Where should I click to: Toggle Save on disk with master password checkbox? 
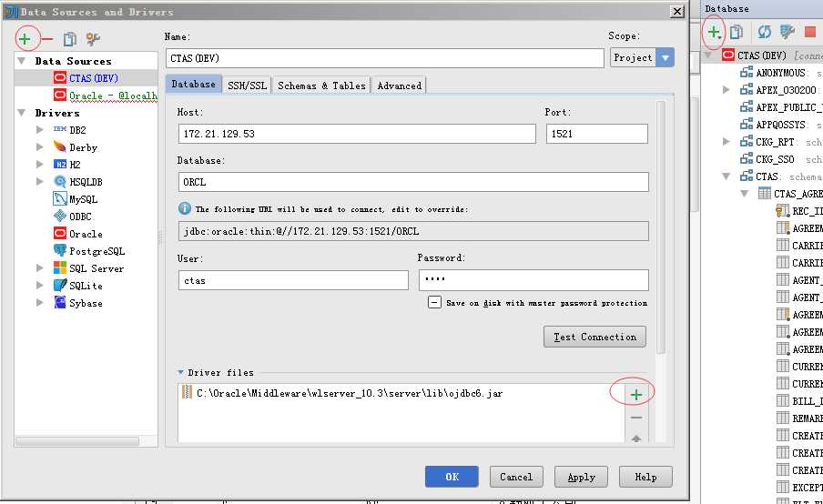click(434, 303)
